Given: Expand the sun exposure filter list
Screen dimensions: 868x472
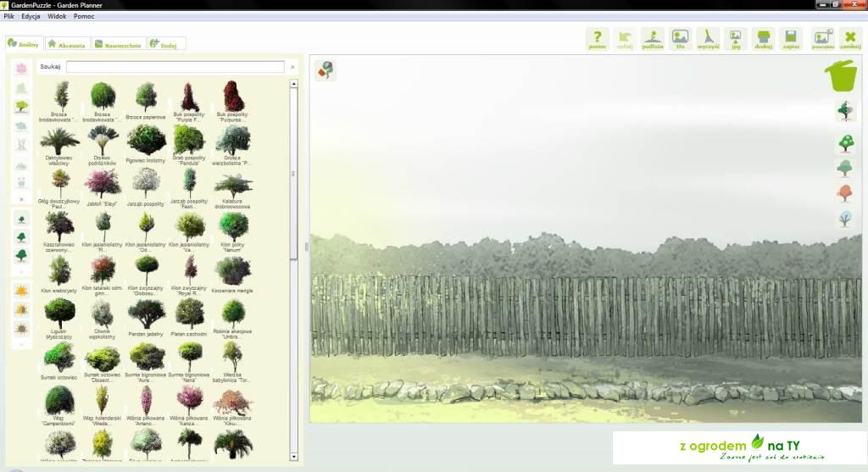Looking at the screenshot, I should coord(21,344).
